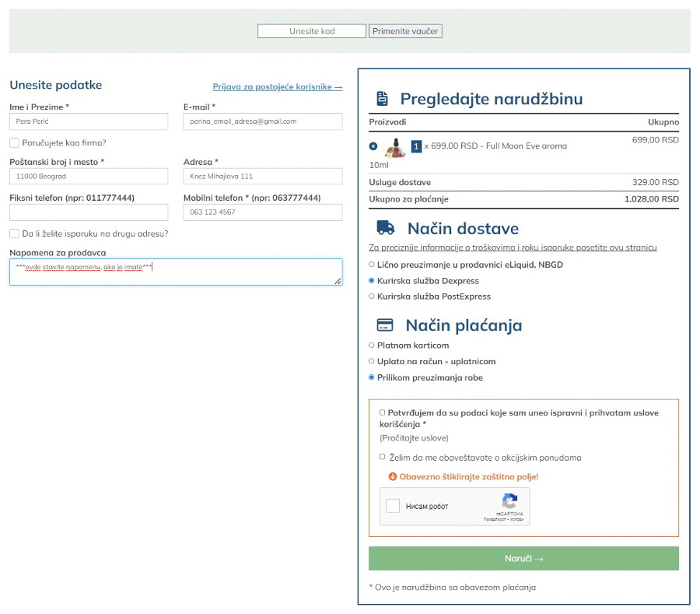The height and width of the screenshot is (614, 700).
Task: Click the 'Unesite kod' voucher field
Action: [x=311, y=31]
